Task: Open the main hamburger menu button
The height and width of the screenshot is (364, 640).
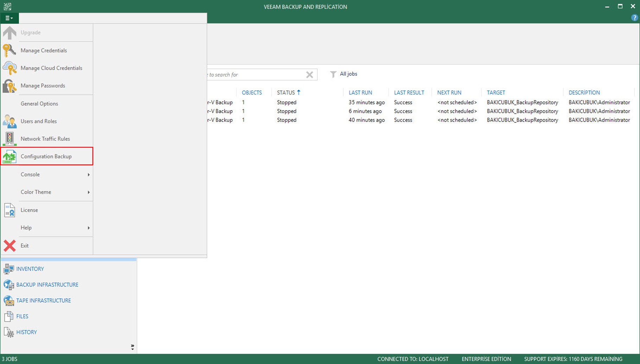Action: pos(9,18)
